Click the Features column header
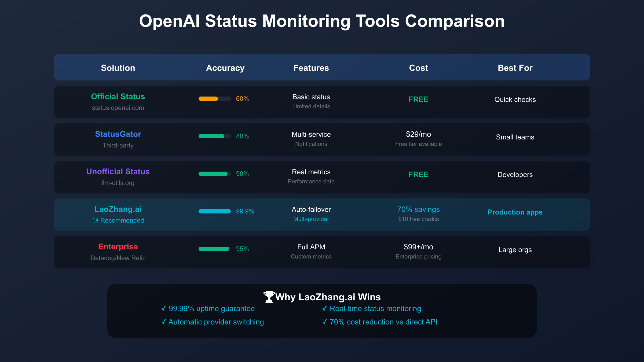 311,68
